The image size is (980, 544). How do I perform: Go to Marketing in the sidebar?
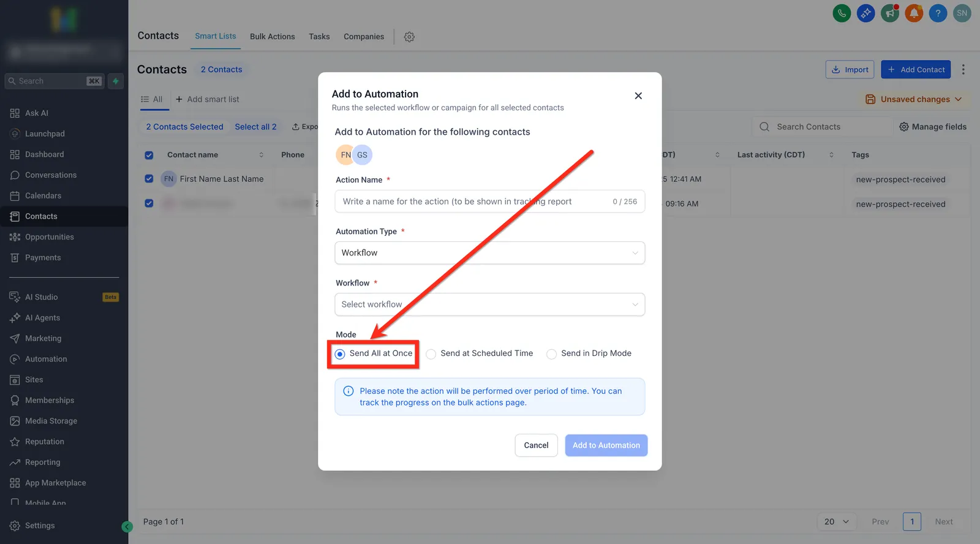(x=43, y=338)
